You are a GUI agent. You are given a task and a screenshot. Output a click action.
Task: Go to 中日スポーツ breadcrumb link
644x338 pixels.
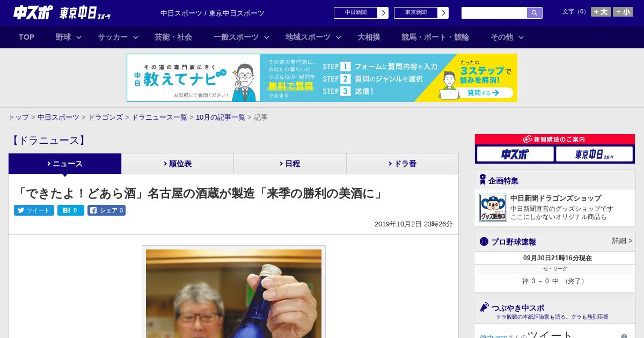pos(58,117)
